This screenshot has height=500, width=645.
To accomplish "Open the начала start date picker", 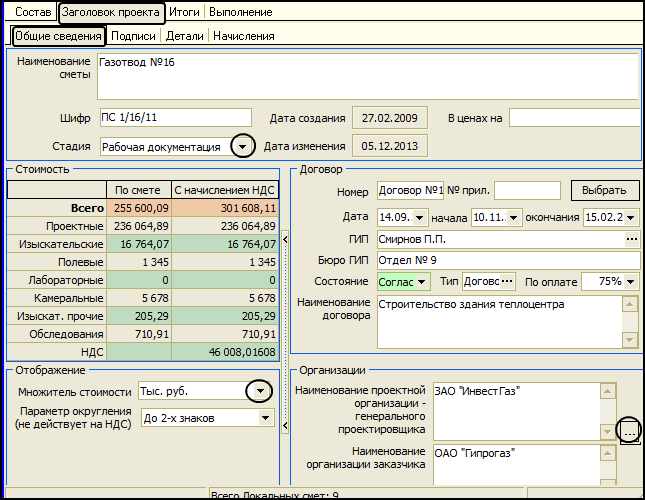I will pos(513,217).
